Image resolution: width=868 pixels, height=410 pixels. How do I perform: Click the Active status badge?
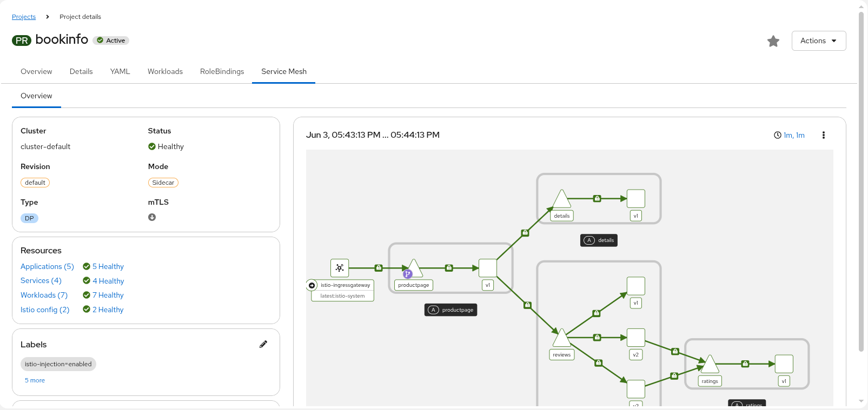pos(111,41)
